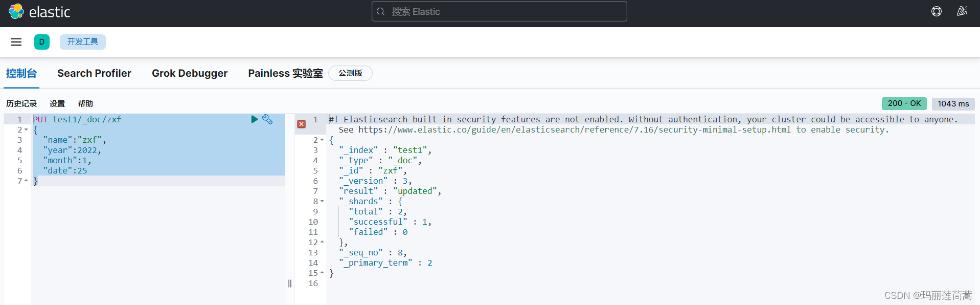Image resolution: width=980 pixels, height=305 pixels.
Task: Click the "month":1 line in the editor
Action: [x=67, y=160]
